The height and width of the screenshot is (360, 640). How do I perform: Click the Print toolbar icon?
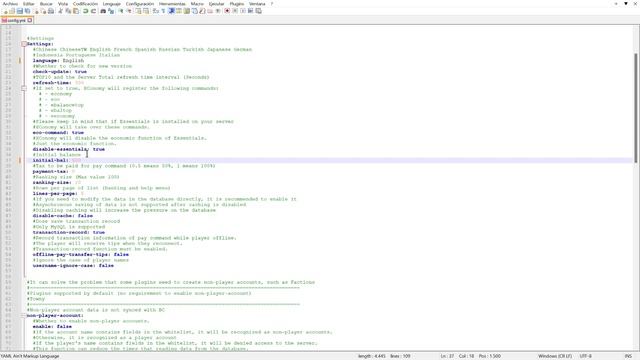pos(51,11)
